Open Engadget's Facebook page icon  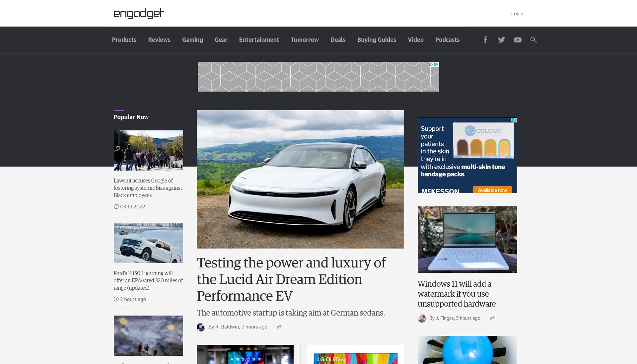pos(485,40)
